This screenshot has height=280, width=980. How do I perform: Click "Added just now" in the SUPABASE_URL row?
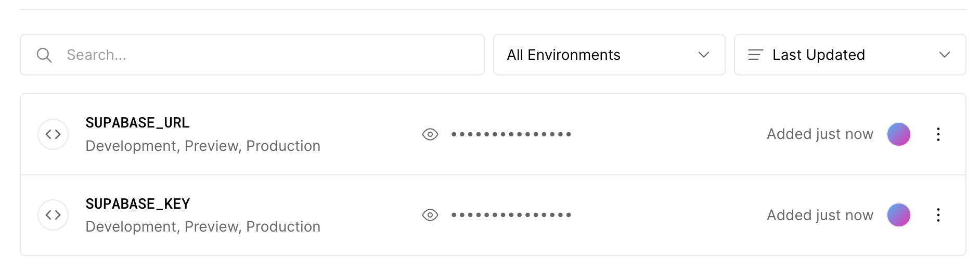(820, 134)
